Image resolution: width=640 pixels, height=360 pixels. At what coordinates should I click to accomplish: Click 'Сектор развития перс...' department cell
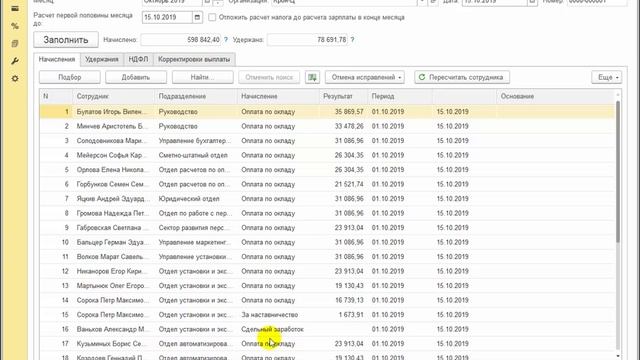(196, 228)
